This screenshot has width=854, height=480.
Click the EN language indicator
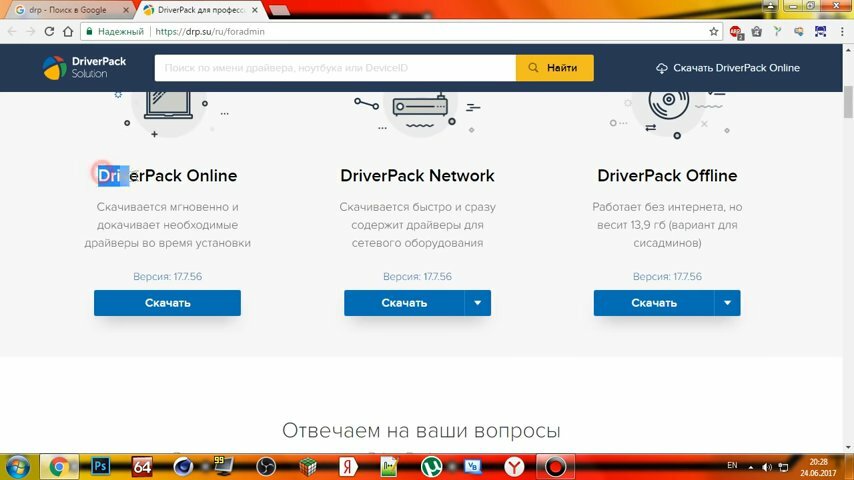[x=732, y=465]
